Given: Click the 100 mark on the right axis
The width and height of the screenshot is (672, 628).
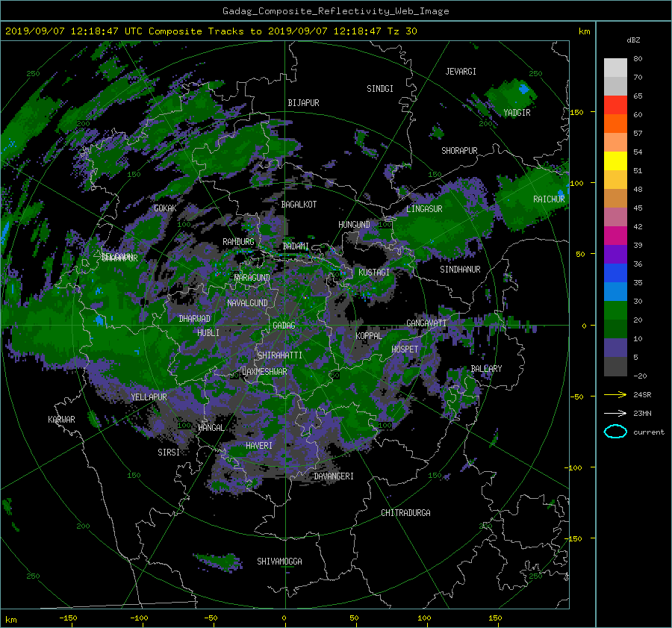Looking at the screenshot, I should pyautogui.click(x=576, y=183).
